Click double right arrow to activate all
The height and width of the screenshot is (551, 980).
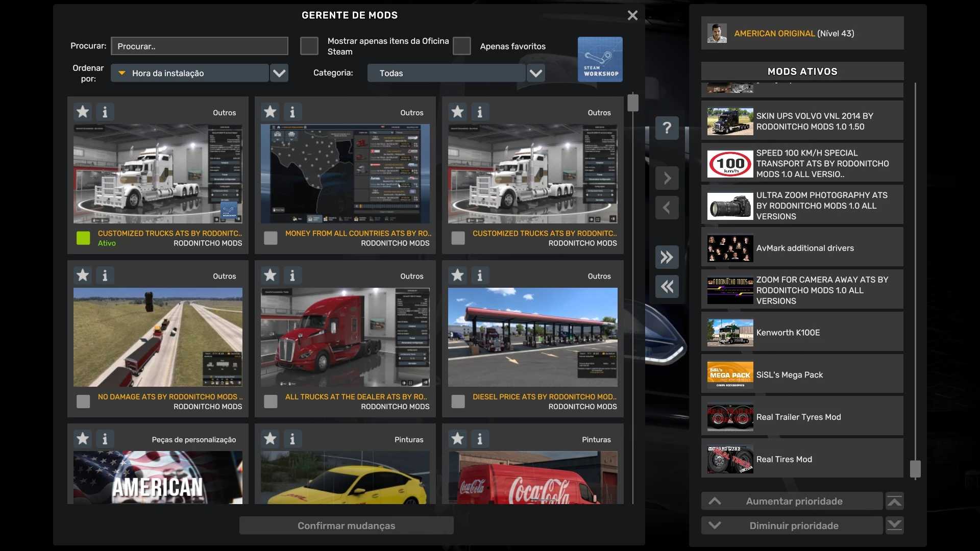pyautogui.click(x=667, y=257)
